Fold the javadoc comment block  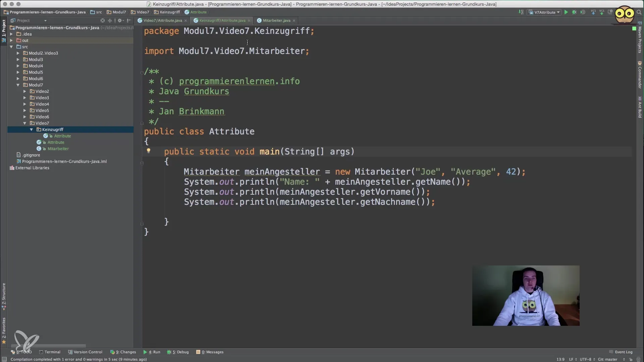pyautogui.click(x=142, y=72)
